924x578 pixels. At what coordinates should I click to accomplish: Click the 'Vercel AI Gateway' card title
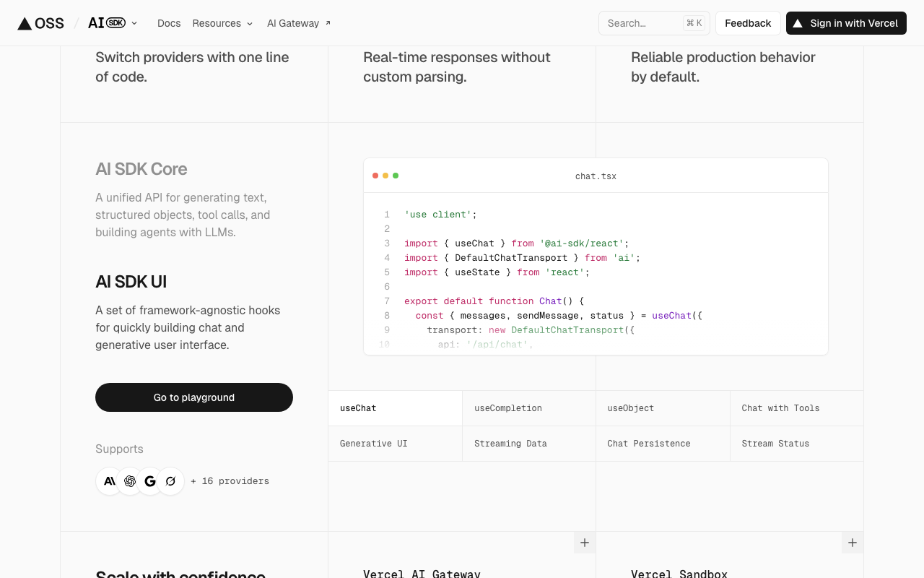[x=422, y=574]
